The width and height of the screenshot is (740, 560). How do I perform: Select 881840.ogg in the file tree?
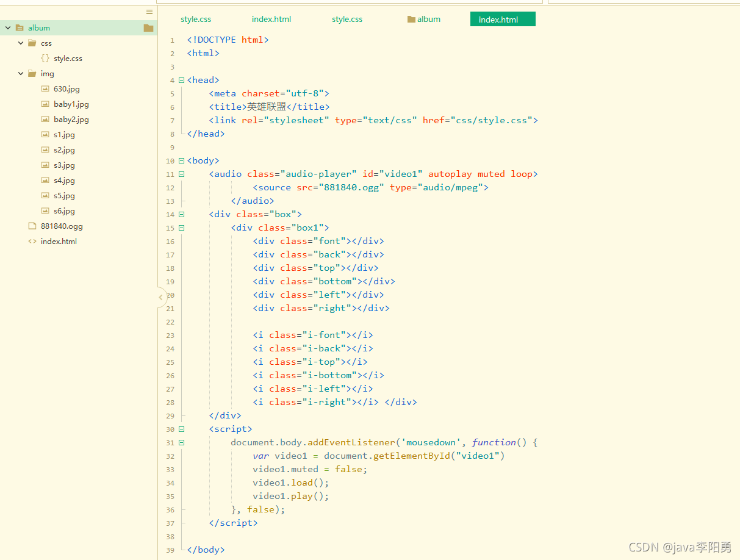coord(62,226)
